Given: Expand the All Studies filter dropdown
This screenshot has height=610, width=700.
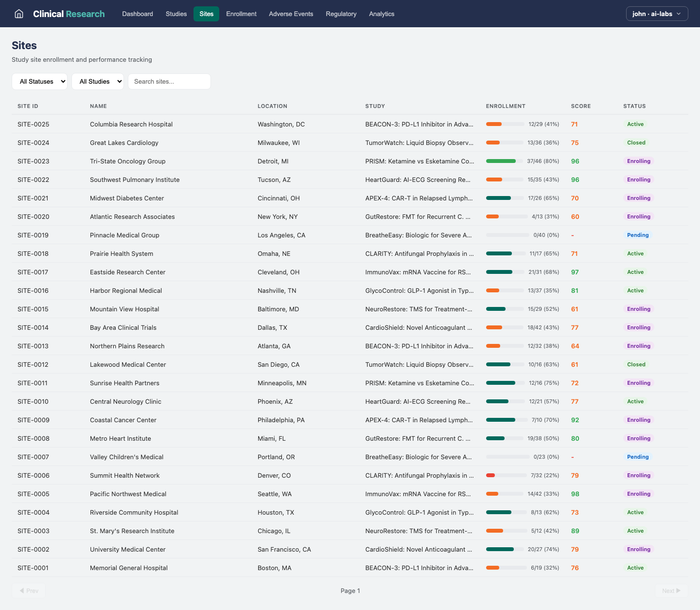Looking at the screenshot, I should coord(97,81).
